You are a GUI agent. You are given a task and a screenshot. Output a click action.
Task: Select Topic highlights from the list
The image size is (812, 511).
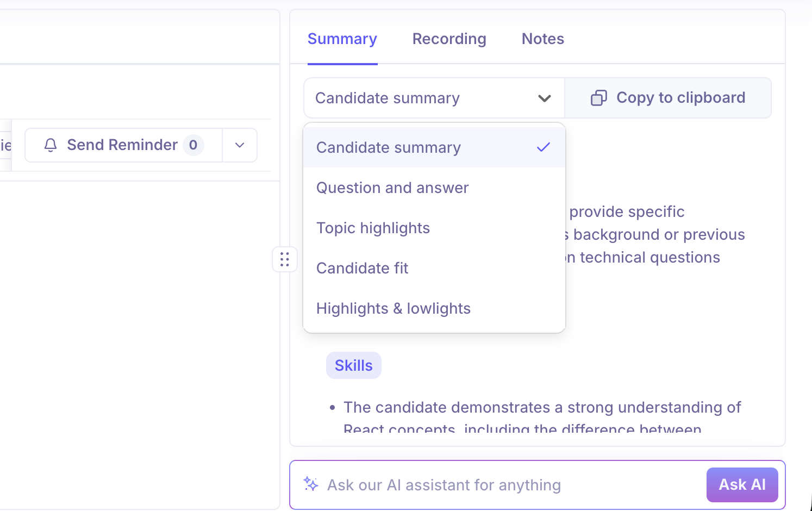(x=373, y=228)
